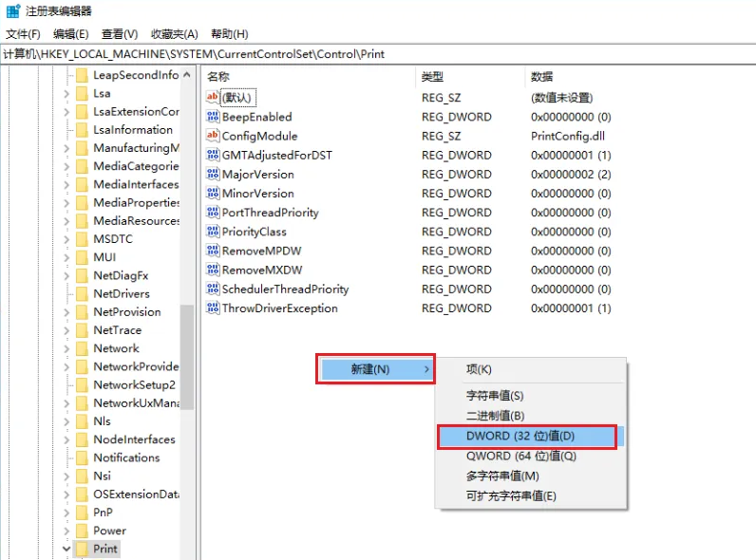Click the Print folder icon in tree
Image resolution: width=756 pixels, height=560 pixels.
82,549
